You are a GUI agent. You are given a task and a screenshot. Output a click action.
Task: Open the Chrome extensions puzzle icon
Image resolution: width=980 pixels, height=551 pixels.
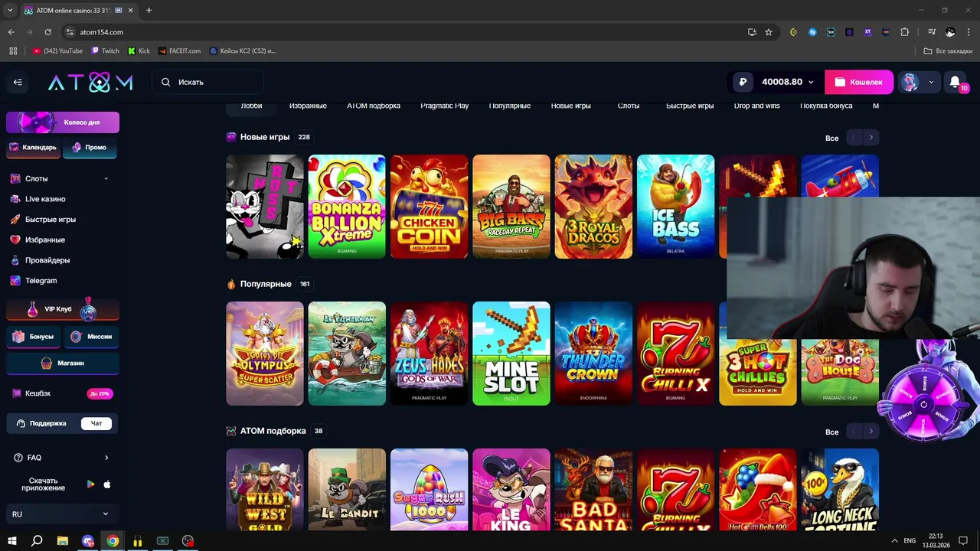coord(905,32)
